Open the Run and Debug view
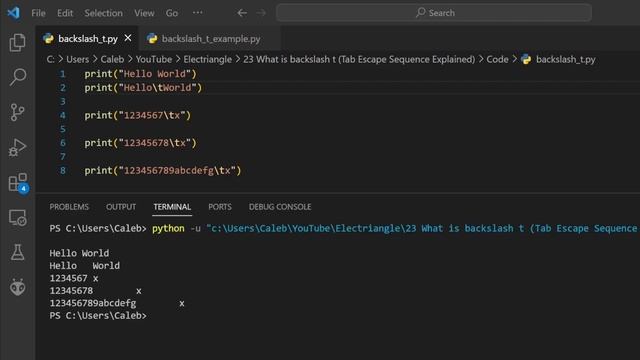The height and width of the screenshot is (360, 640). coord(17,147)
